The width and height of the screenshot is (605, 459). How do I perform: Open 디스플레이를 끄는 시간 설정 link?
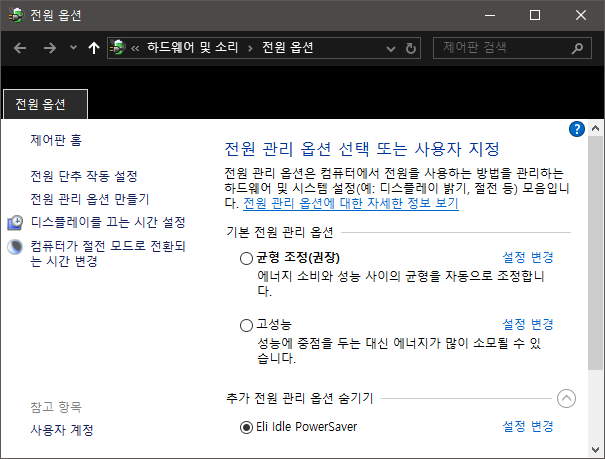tap(108, 222)
